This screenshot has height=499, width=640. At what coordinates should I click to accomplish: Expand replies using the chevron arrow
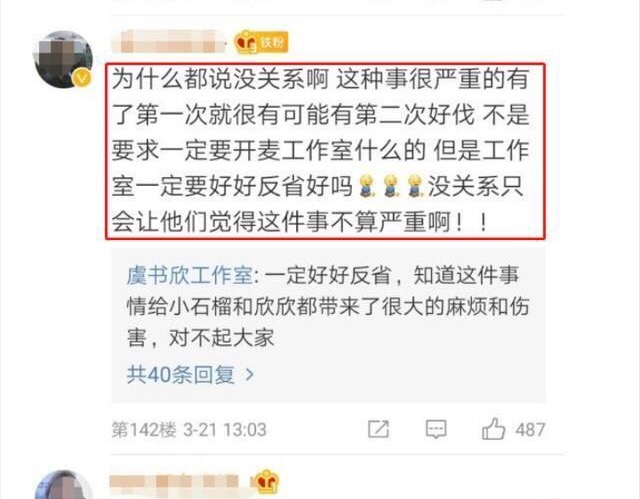click(x=249, y=374)
